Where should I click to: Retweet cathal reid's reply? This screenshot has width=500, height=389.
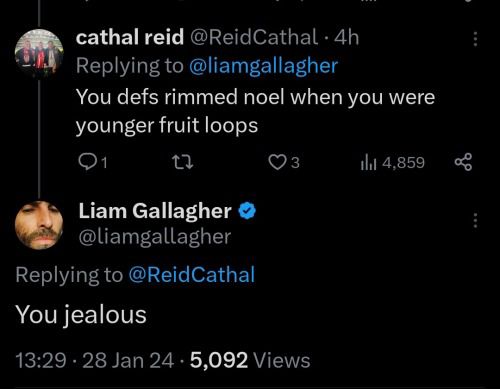(x=182, y=163)
